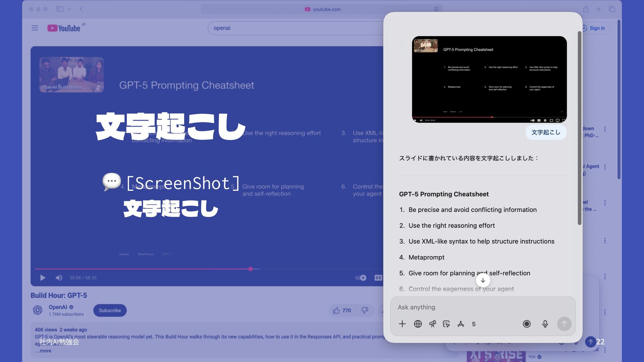
Task: Click the scroll-to-bottom arrow in chat
Action: pos(483,280)
